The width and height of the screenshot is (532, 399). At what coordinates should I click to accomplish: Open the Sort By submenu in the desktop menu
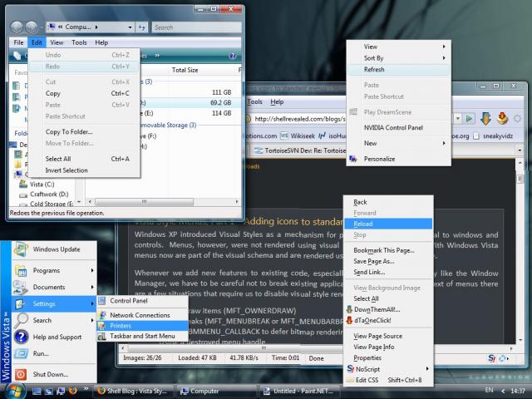(398, 58)
